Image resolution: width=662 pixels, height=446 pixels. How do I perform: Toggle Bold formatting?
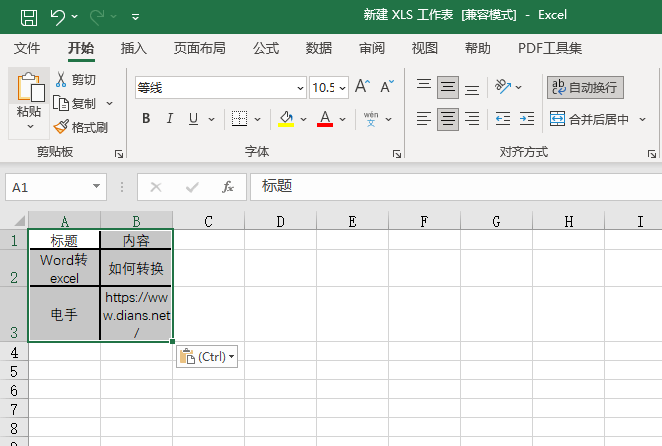point(146,119)
